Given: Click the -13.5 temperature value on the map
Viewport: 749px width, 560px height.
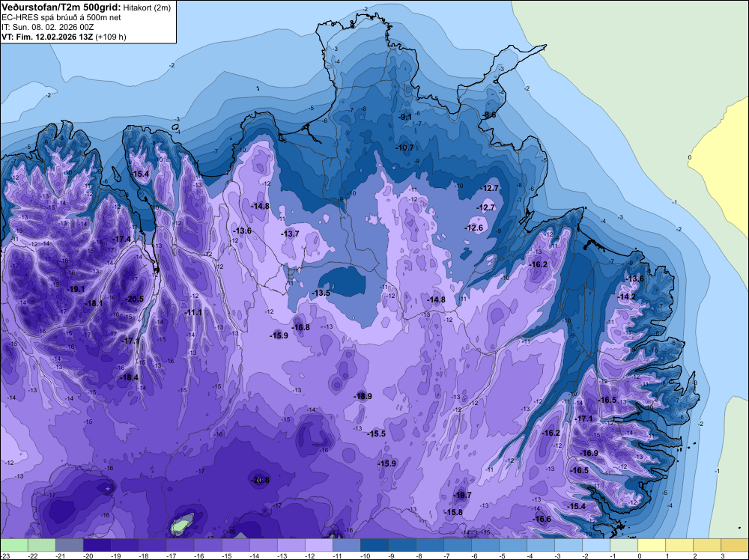Looking at the screenshot, I should point(321,293).
